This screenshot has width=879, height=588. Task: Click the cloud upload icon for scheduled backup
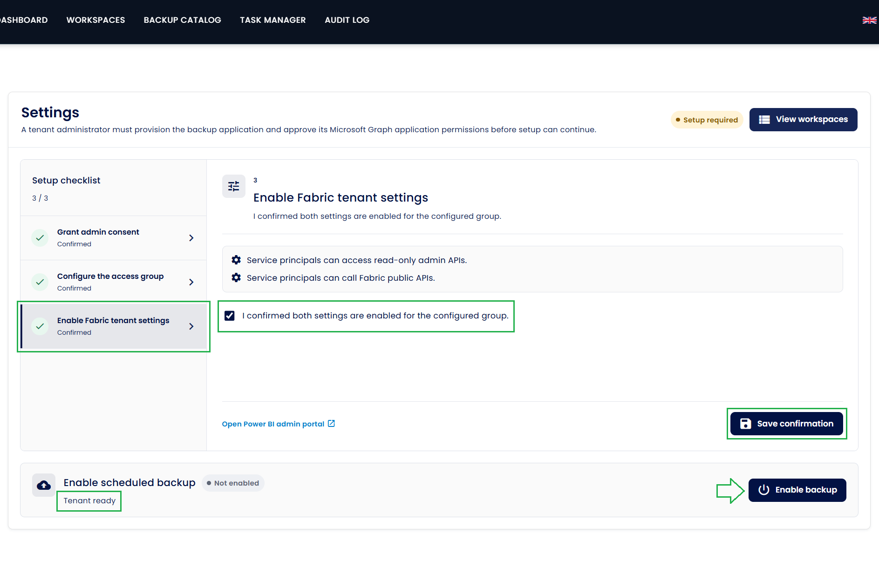click(44, 485)
